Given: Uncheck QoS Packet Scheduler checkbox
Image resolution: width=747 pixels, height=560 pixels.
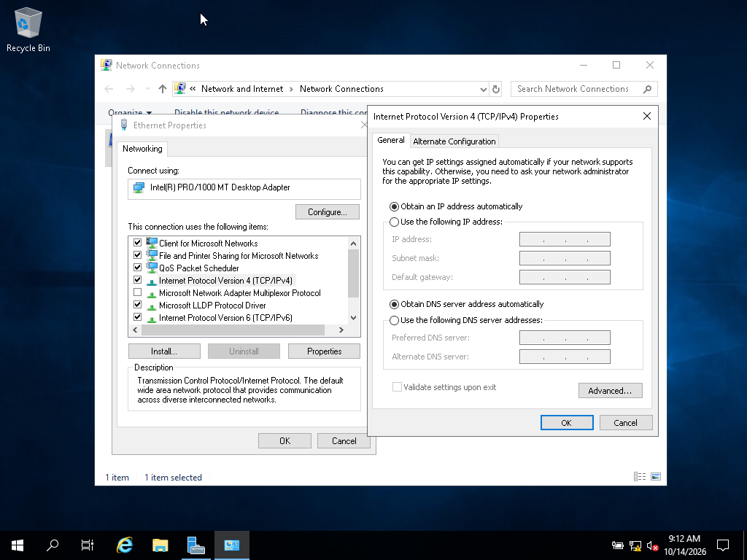Looking at the screenshot, I should pyautogui.click(x=138, y=268).
